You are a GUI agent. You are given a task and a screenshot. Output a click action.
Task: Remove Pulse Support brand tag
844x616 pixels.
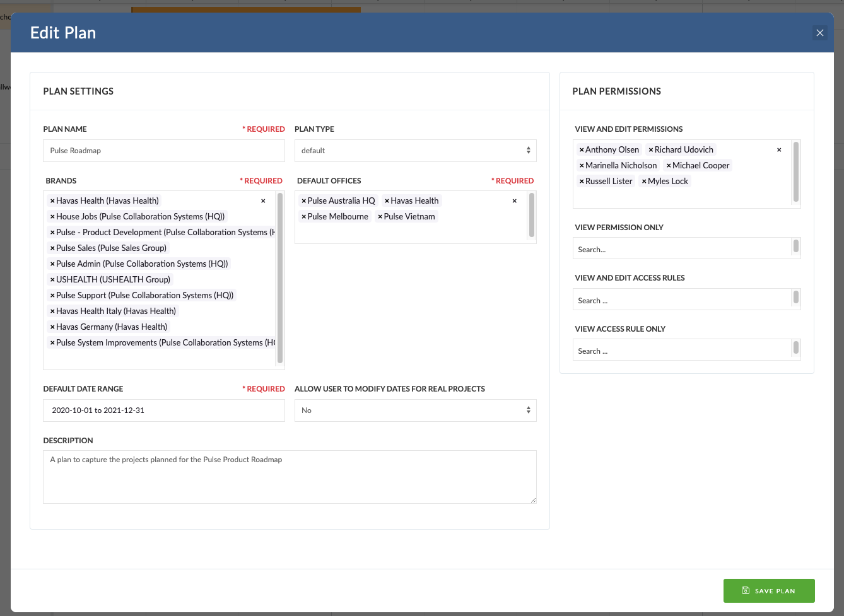[52, 296]
